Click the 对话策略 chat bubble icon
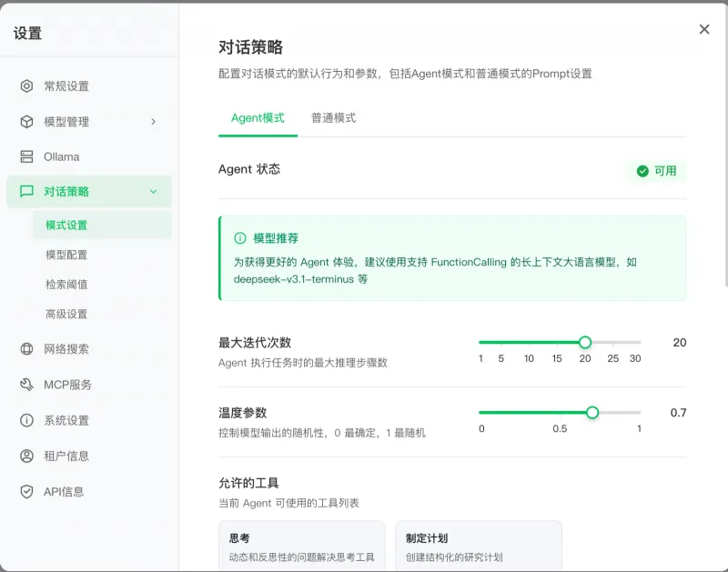 tap(27, 192)
